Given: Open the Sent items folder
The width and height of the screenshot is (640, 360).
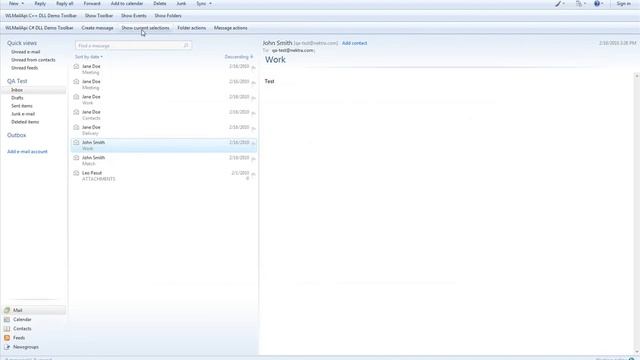Looking at the screenshot, I should click(x=22, y=106).
